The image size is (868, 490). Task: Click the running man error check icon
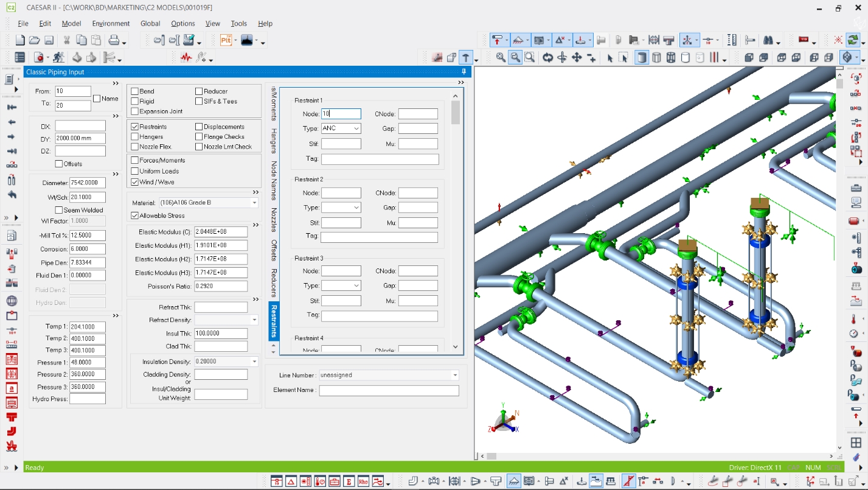59,58
